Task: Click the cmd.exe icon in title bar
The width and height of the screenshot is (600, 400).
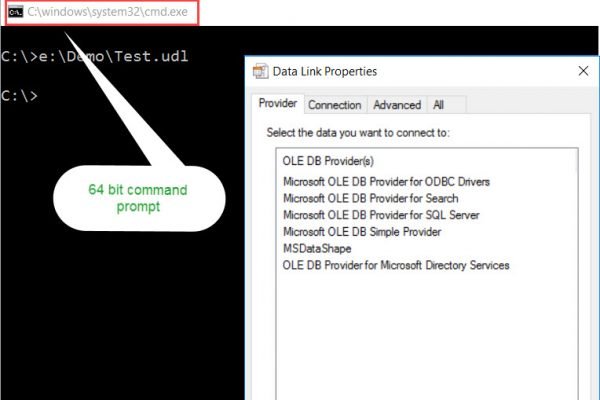Action: [x=15, y=12]
